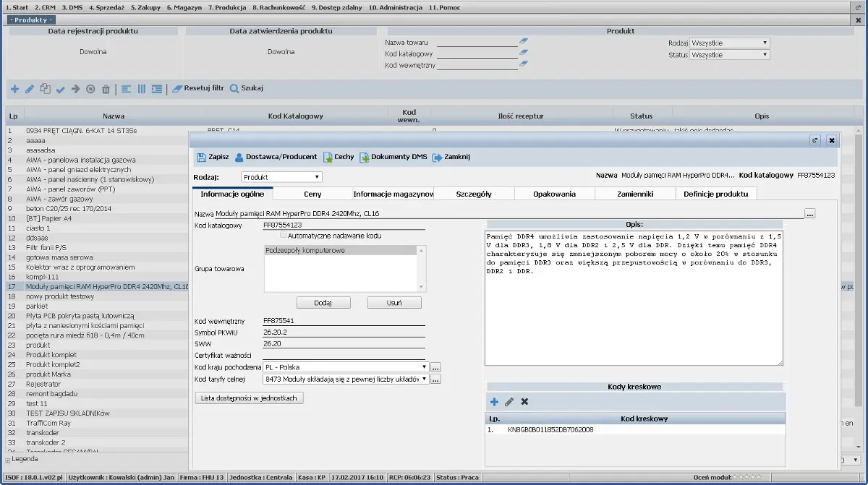Screen dimensions: 868x485
Task: Toggle Automatyczne nadawanie kodu checkbox
Action: 283,236
